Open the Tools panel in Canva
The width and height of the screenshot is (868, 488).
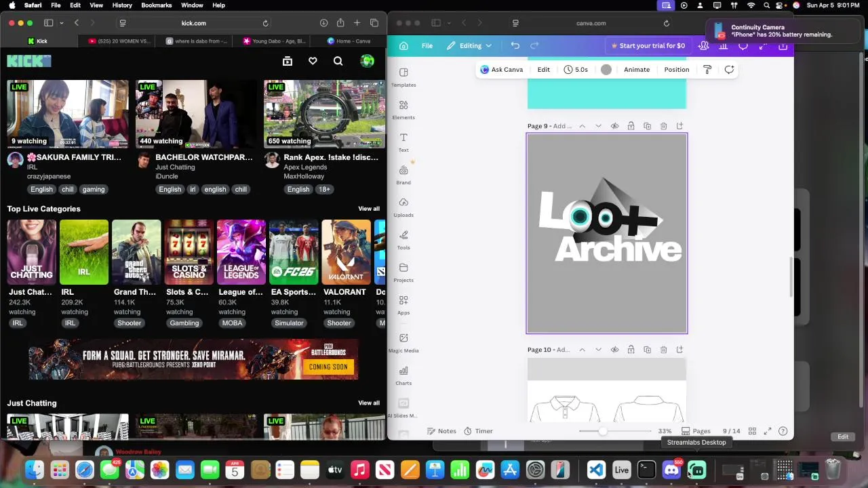tap(403, 240)
